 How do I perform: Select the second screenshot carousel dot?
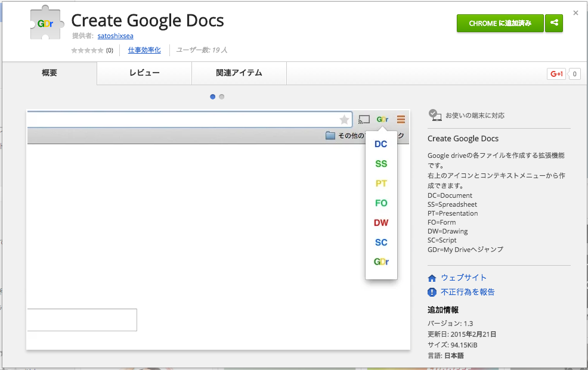pos(222,97)
